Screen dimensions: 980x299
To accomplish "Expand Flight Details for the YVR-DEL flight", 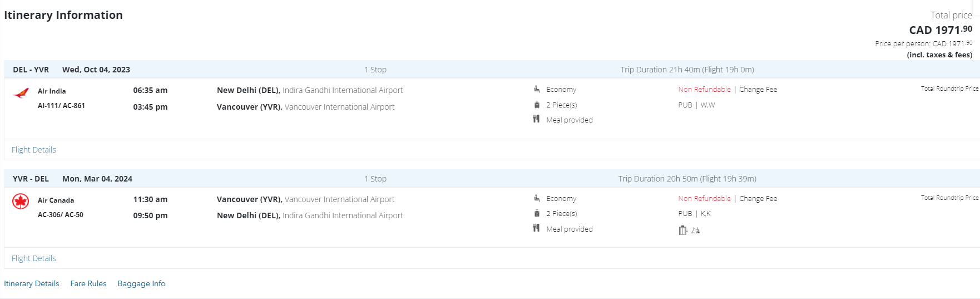I will tap(34, 258).
